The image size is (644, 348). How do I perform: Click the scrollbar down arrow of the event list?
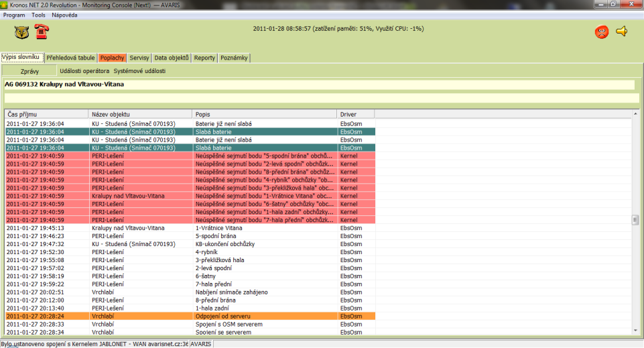[x=635, y=331]
